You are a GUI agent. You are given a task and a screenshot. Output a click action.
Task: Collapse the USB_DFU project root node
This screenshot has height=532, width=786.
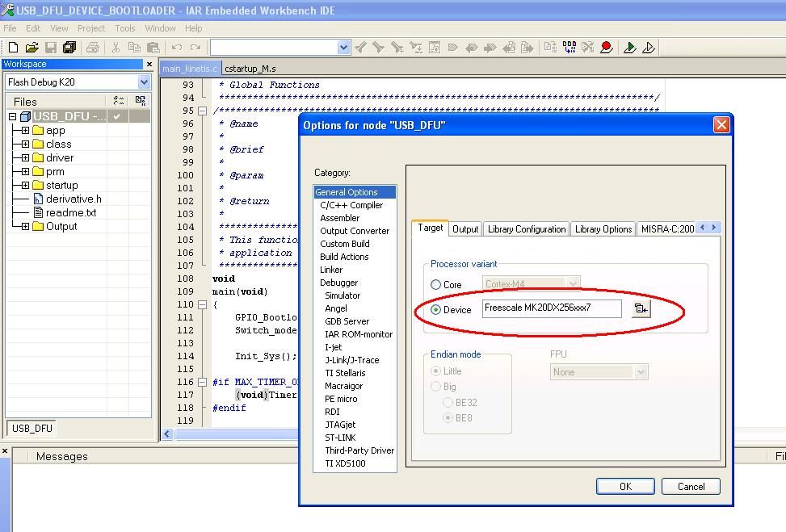(13, 117)
